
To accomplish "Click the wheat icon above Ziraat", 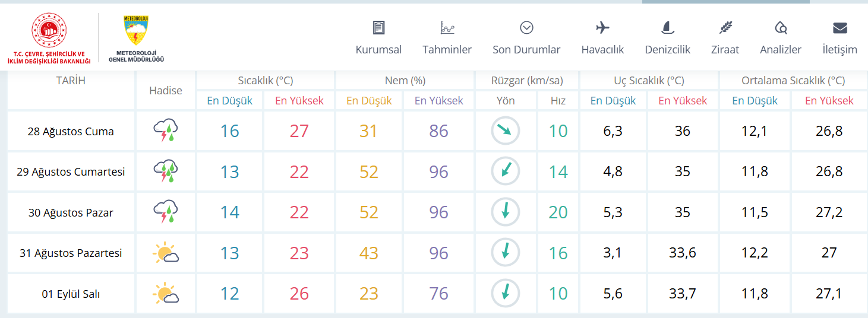I will coord(725,27).
